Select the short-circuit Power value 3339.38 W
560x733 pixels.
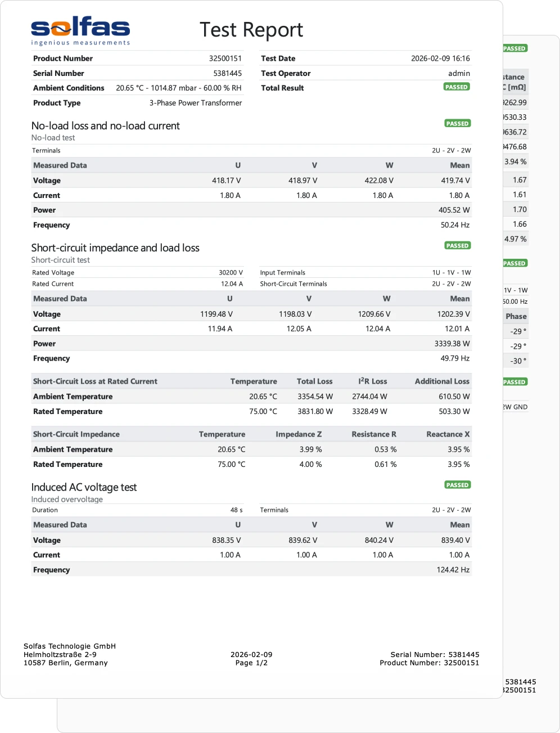click(x=451, y=344)
